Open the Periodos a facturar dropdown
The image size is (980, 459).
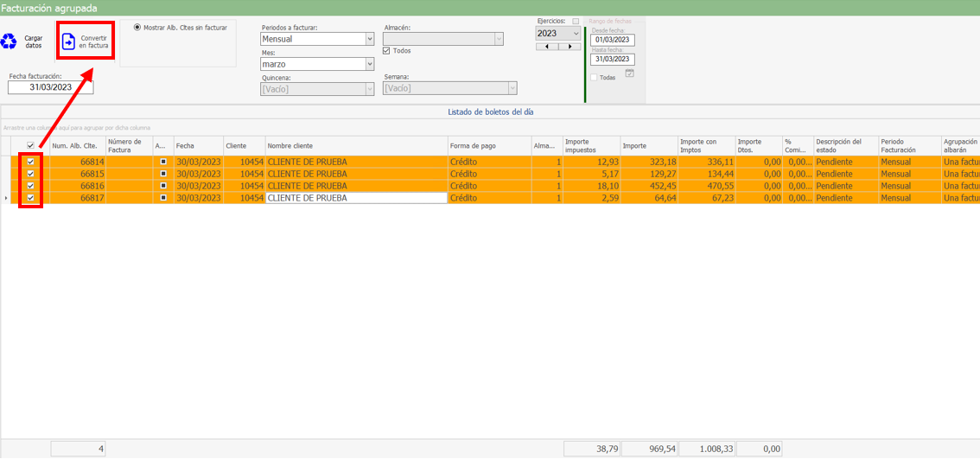tap(370, 39)
